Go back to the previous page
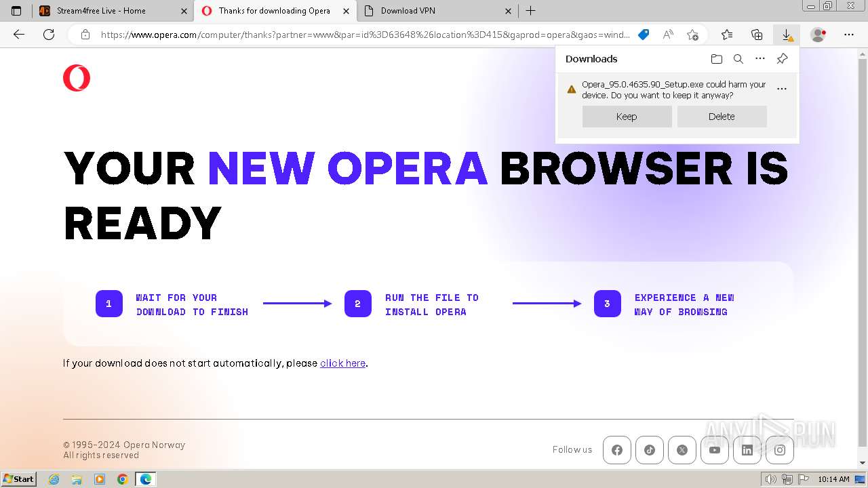The width and height of the screenshot is (868, 488). click(x=19, y=35)
